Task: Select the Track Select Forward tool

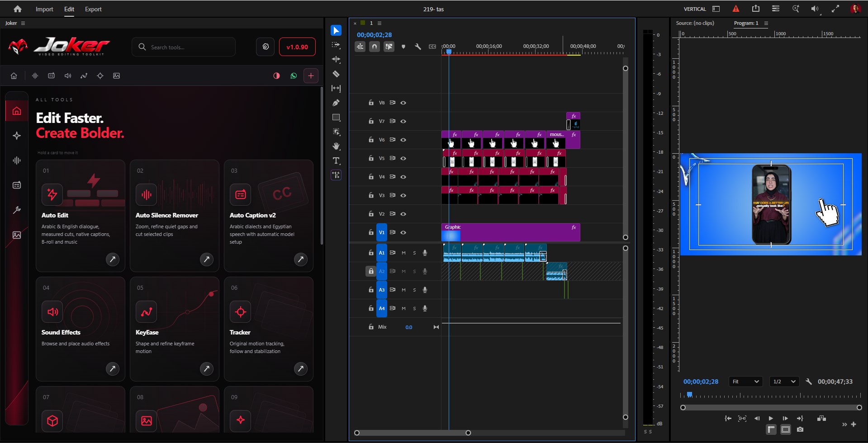Action: click(336, 45)
